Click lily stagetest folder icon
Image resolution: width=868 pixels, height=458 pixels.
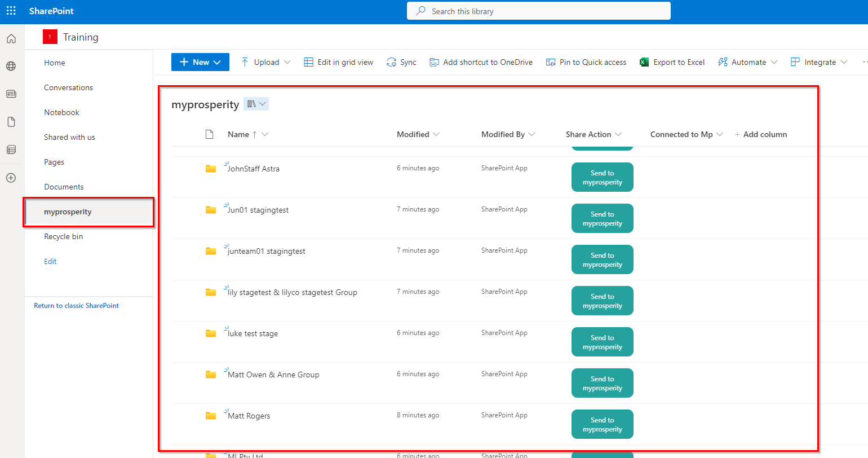click(211, 292)
